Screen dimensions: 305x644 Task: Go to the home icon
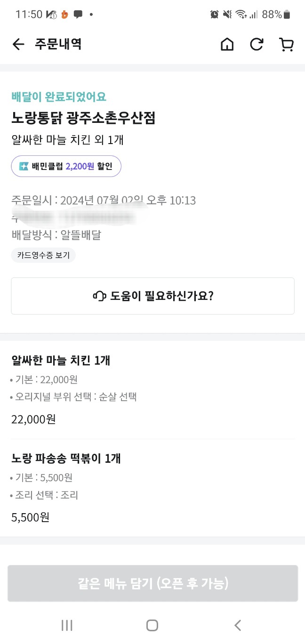point(227,44)
